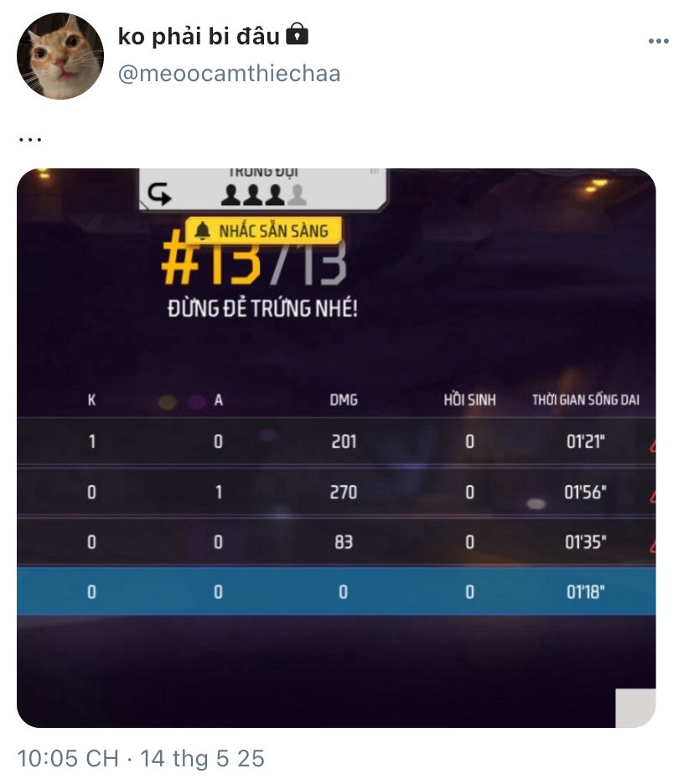The height and width of the screenshot is (784, 694).
Task: Click display name ko phải bi đâu
Action: coord(199,37)
